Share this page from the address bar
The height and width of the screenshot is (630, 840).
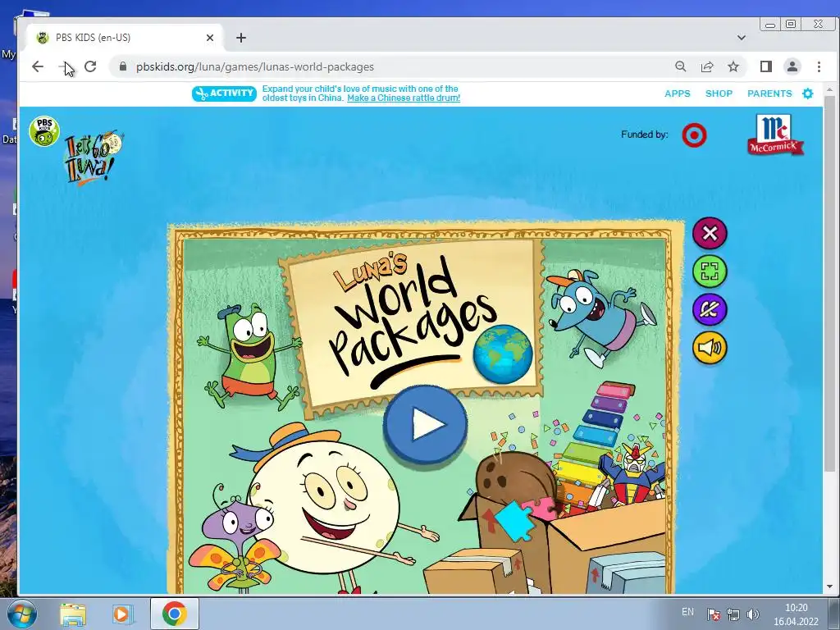coord(706,66)
